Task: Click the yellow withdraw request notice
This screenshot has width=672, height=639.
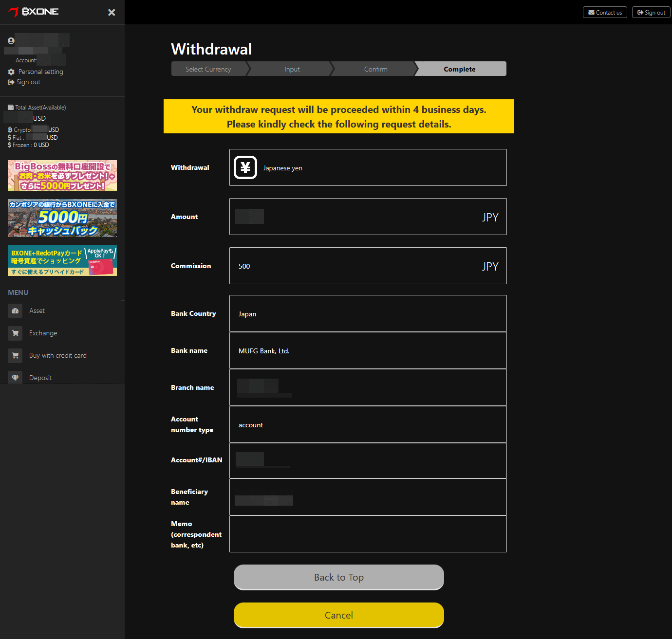Action: click(x=339, y=116)
